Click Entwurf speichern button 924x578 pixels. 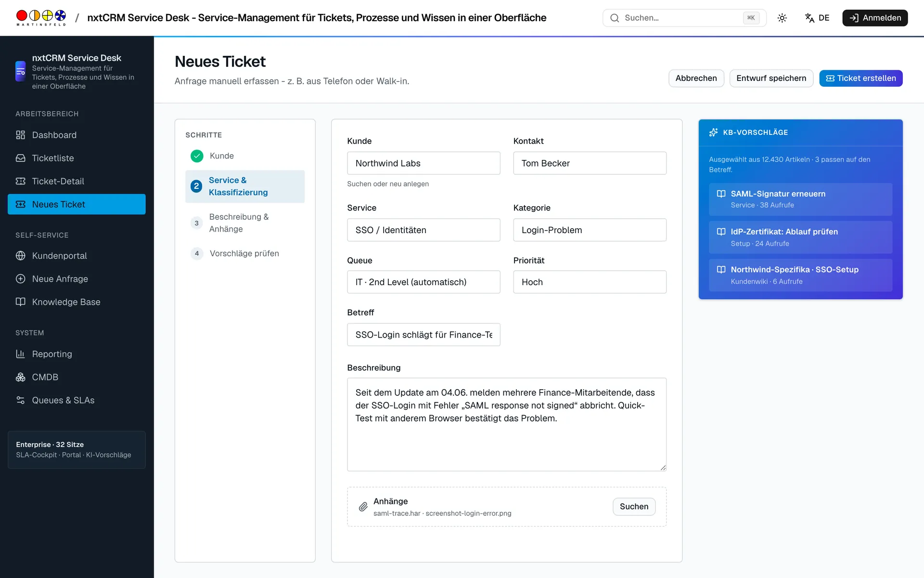[771, 78]
